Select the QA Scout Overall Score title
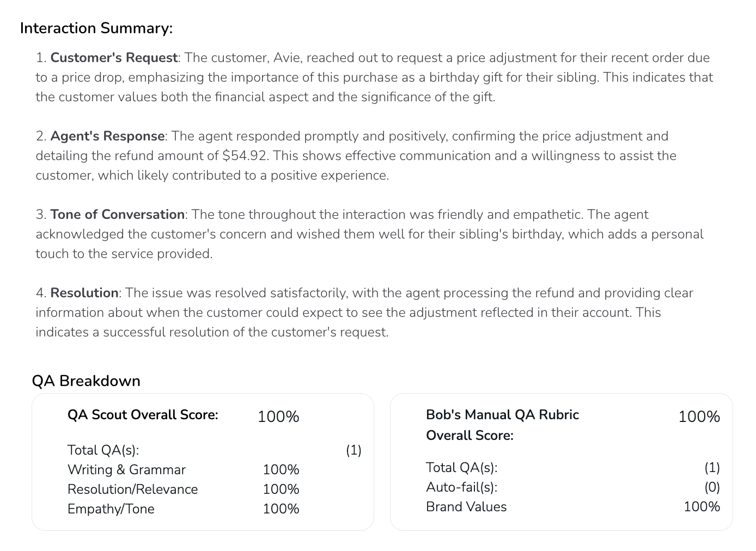 pos(143,415)
